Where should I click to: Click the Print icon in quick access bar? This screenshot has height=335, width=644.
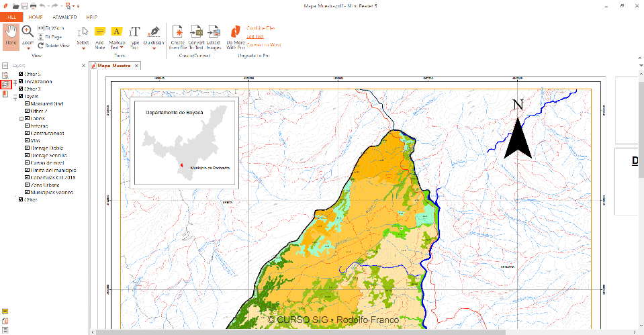pyautogui.click(x=33, y=6)
